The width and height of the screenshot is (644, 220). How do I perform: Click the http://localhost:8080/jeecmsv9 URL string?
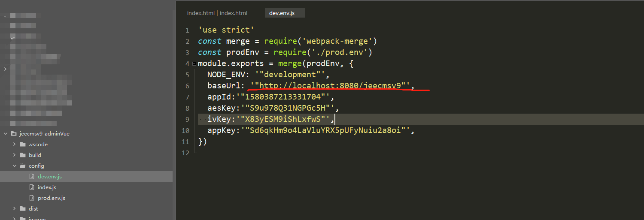click(330, 86)
